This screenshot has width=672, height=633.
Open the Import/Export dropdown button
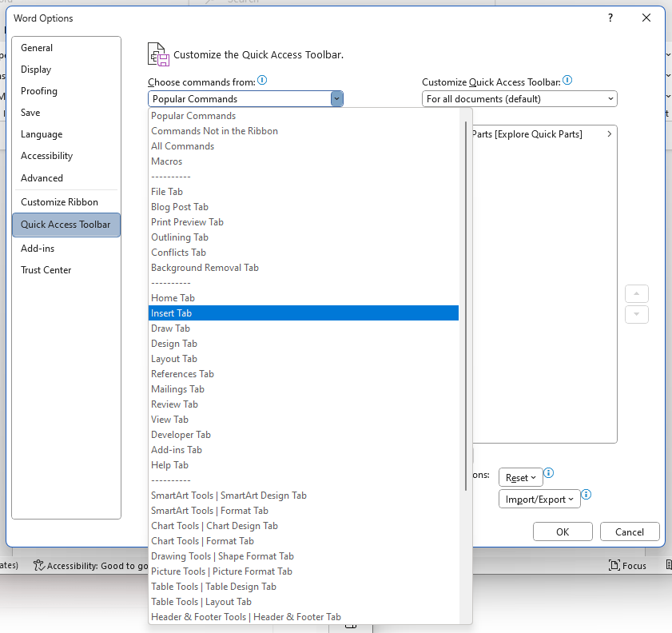539,500
